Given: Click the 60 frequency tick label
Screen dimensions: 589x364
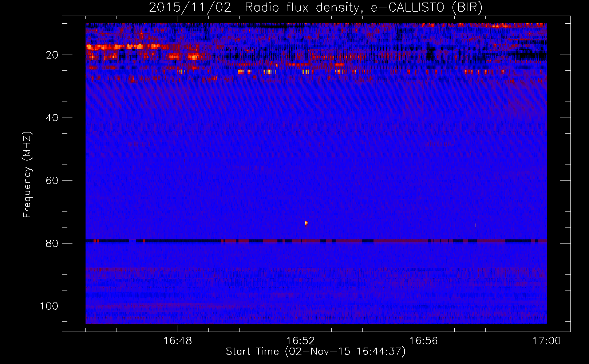Looking at the screenshot, I should [x=52, y=181].
